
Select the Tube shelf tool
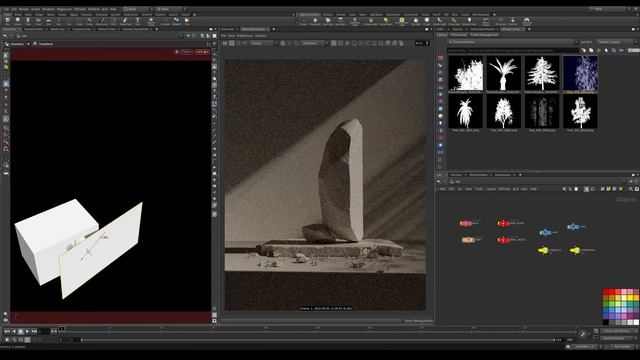point(28,21)
